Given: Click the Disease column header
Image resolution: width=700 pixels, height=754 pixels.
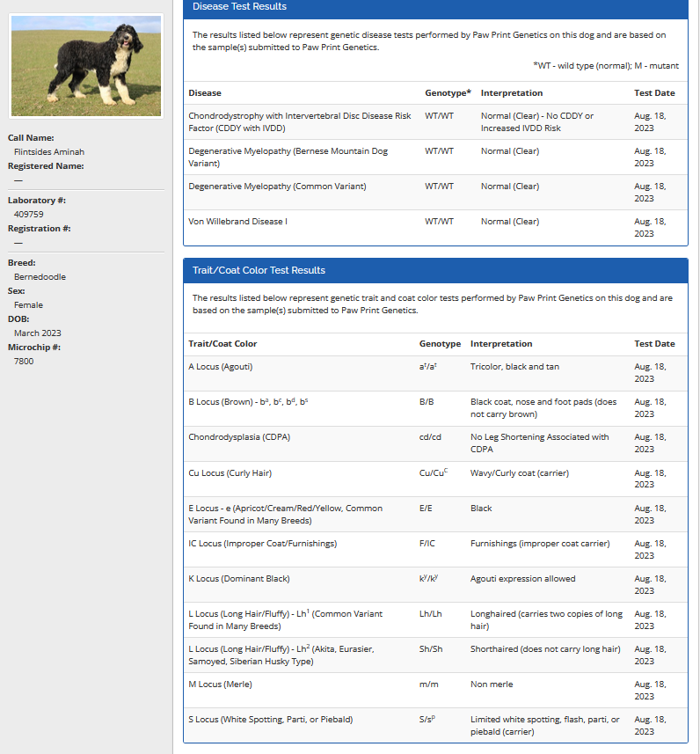Looking at the screenshot, I should point(205,93).
